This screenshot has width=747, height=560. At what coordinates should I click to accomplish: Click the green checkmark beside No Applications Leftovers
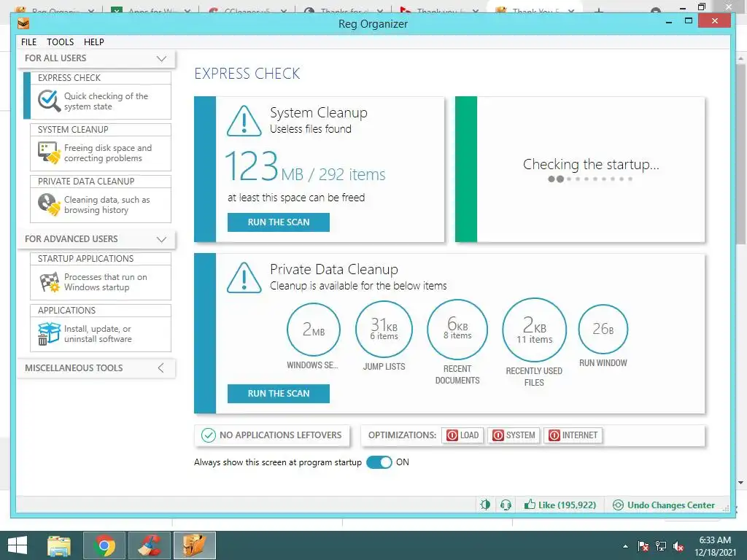coord(208,435)
